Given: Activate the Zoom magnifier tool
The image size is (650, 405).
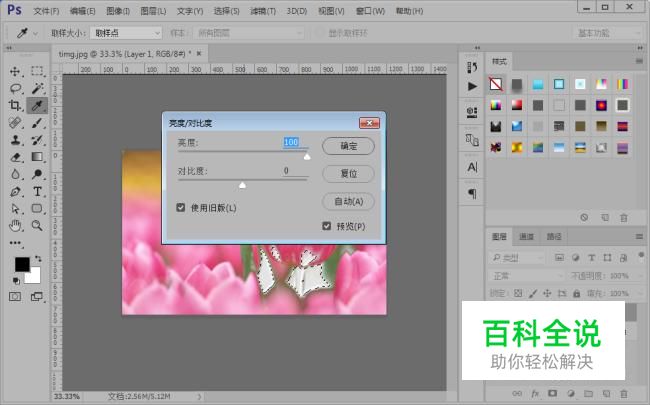Looking at the screenshot, I should pos(36,225).
